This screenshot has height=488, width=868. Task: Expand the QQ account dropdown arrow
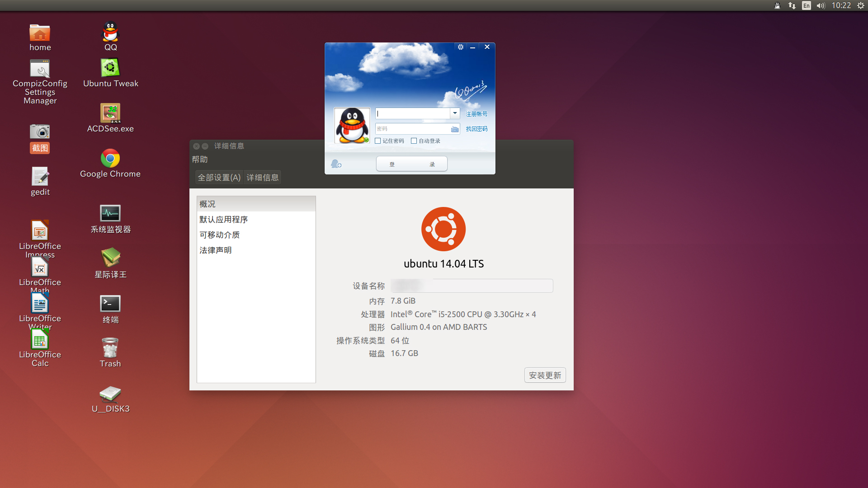pyautogui.click(x=455, y=113)
